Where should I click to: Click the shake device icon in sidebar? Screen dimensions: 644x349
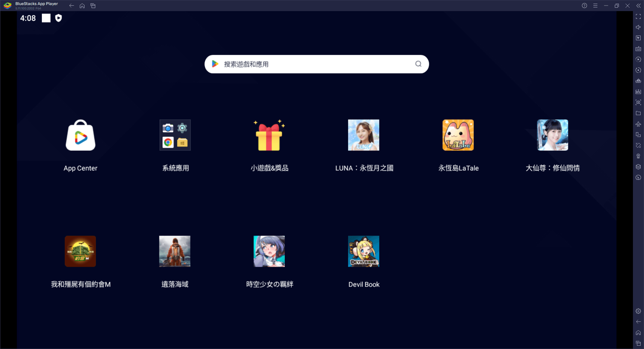[x=638, y=145]
